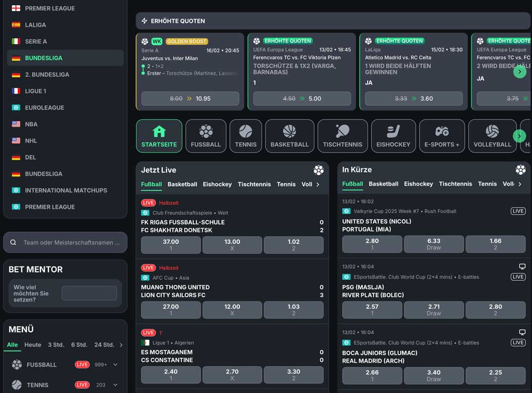Show more sports tabs in In Kürze

point(520,184)
